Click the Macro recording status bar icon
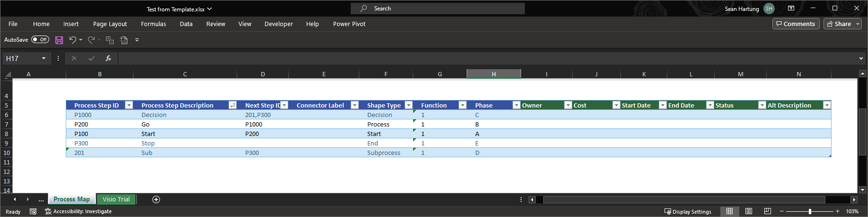 (x=33, y=211)
